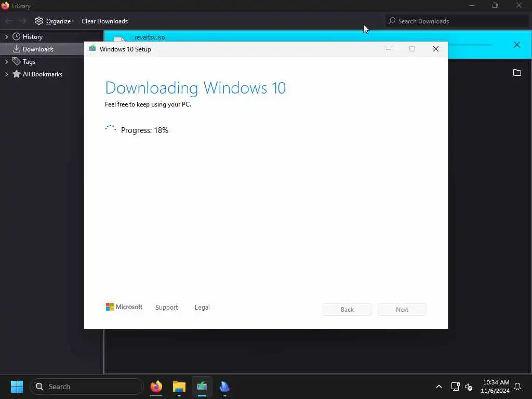Image resolution: width=532 pixels, height=399 pixels.
Task: Open the Legal link in Setup
Action: tap(202, 308)
